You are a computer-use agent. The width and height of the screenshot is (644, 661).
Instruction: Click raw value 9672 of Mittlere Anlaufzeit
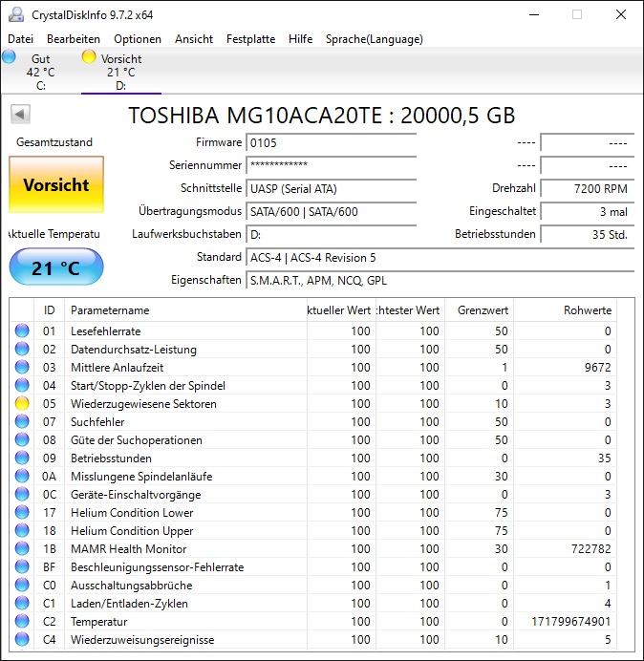(x=597, y=368)
